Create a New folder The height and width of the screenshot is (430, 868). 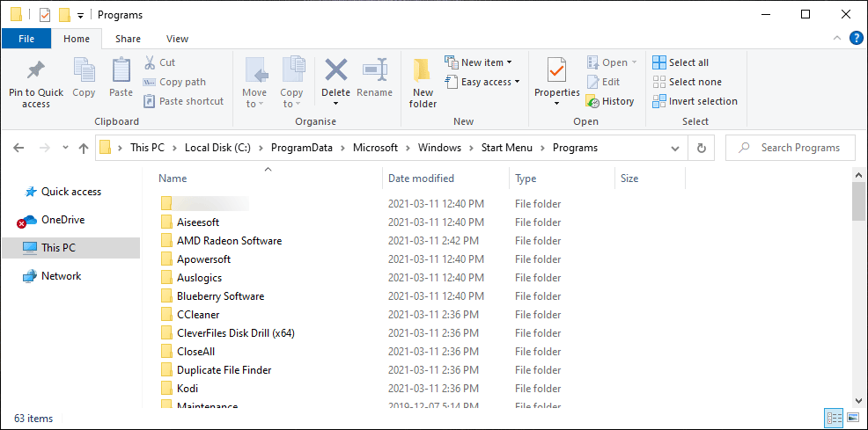click(423, 83)
